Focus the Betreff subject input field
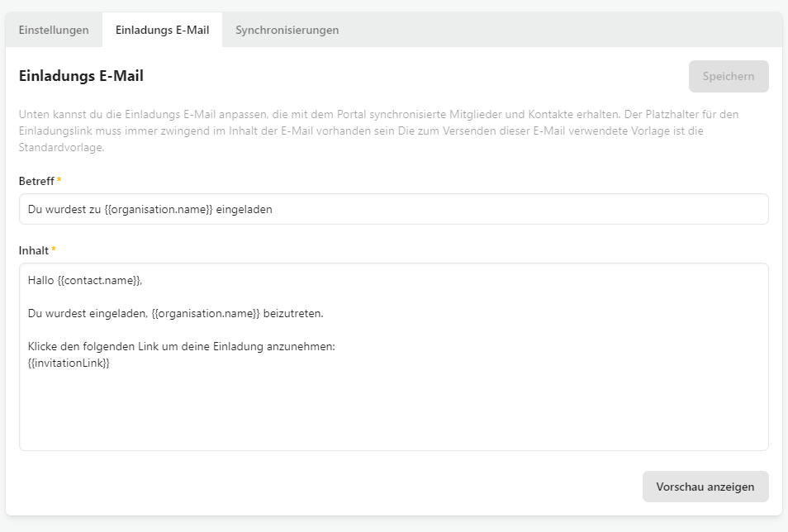 click(393, 209)
